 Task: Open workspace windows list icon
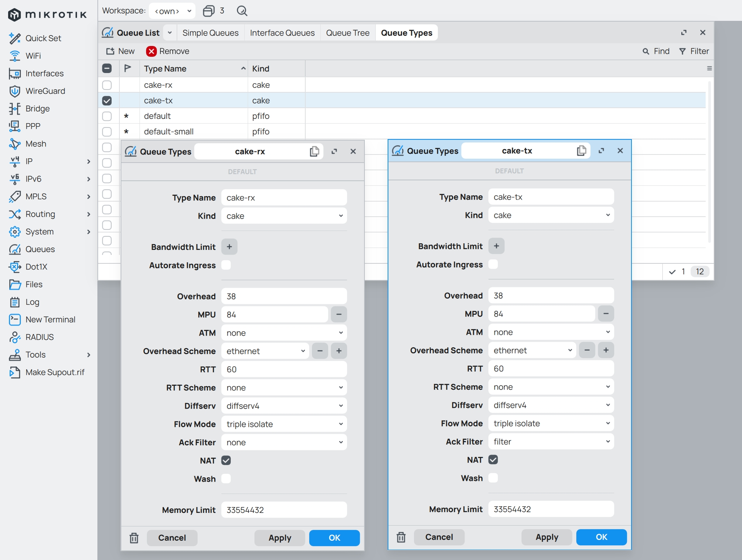coord(209,11)
